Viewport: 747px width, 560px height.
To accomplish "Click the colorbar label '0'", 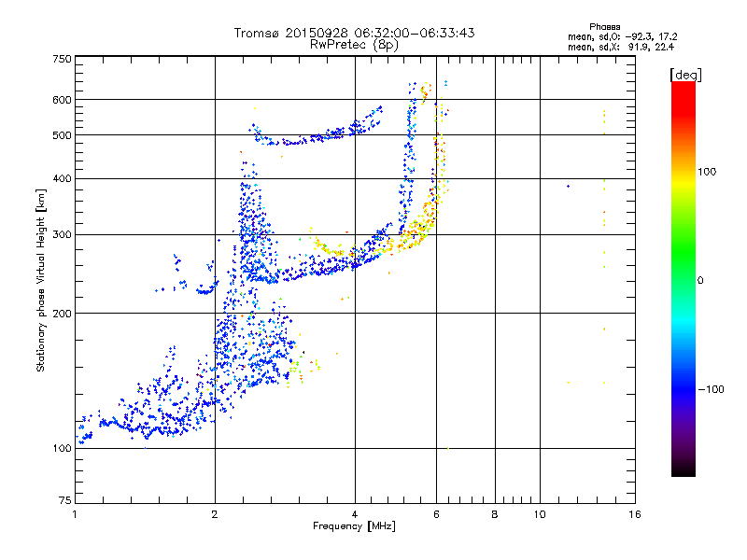I will (700, 280).
